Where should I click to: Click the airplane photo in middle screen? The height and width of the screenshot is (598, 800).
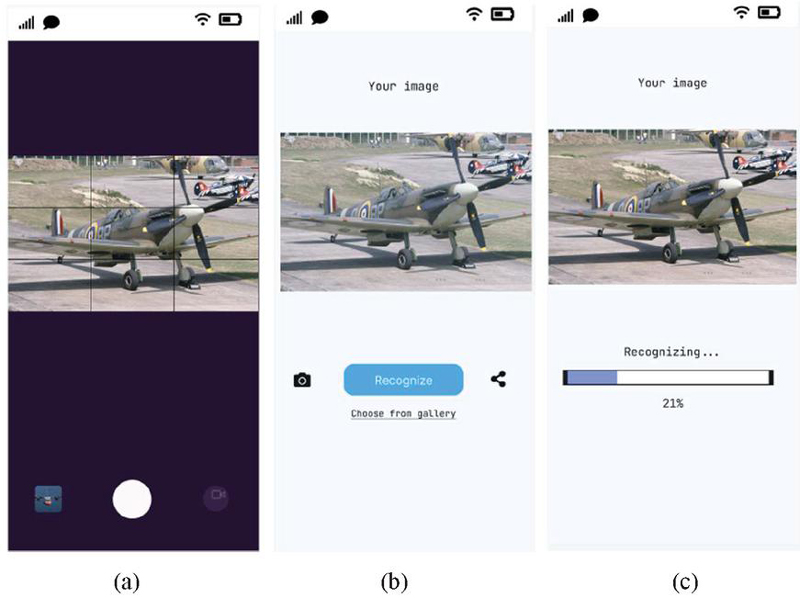click(406, 212)
